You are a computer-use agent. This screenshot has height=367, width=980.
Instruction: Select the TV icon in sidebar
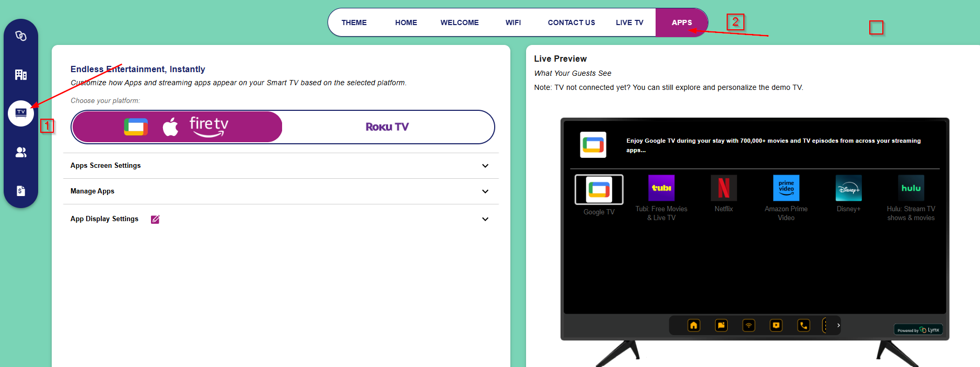click(x=21, y=113)
